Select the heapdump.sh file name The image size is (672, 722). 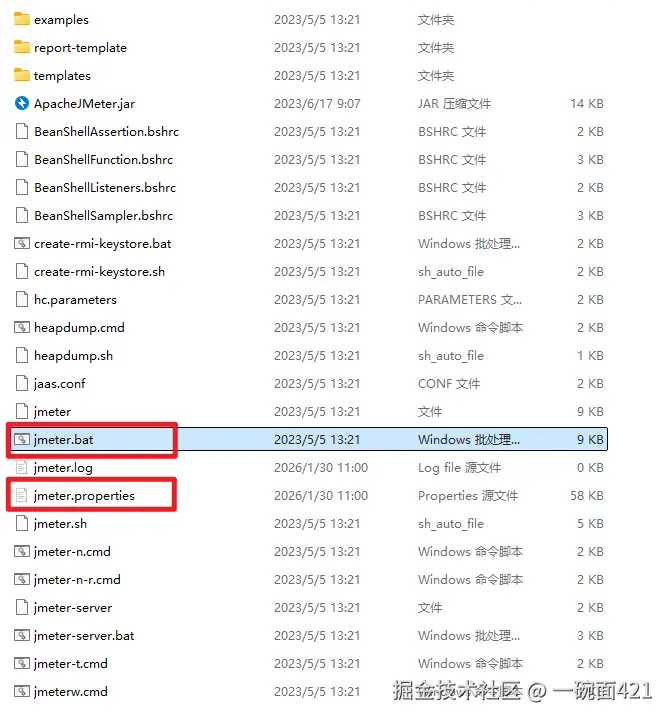pyautogui.click(x=73, y=356)
